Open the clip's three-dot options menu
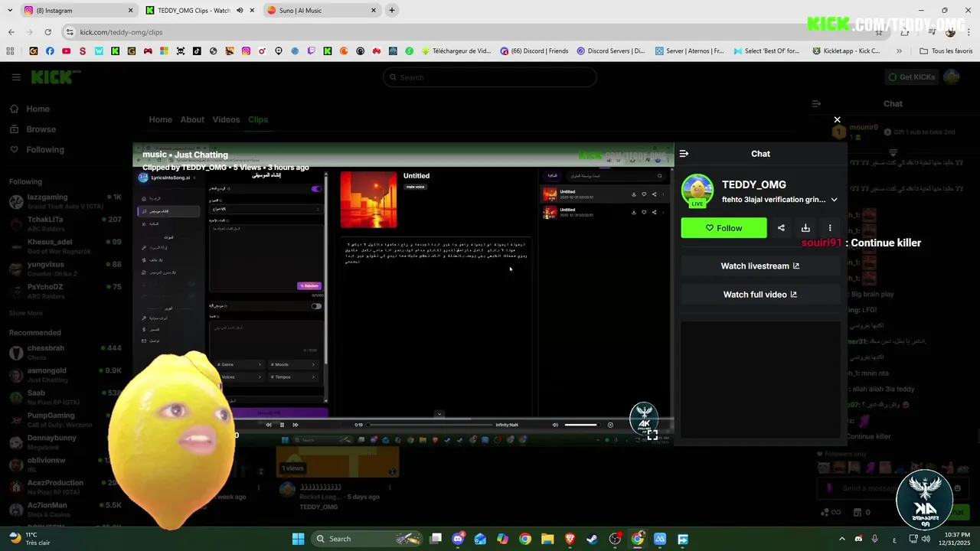This screenshot has height=551, width=980. click(x=830, y=228)
